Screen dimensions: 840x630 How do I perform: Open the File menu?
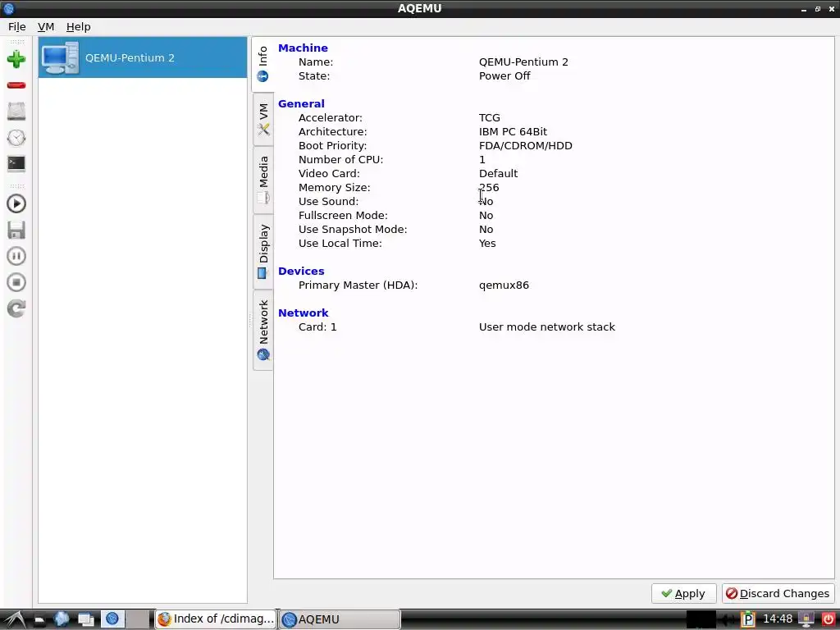coord(16,27)
